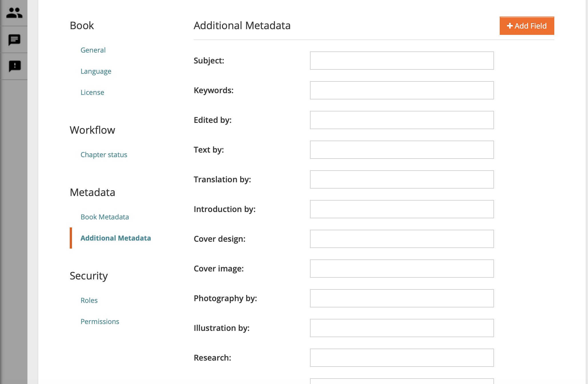This screenshot has height=384, width=588.
Task: Click the Illustration by input box
Action: click(402, 328)
